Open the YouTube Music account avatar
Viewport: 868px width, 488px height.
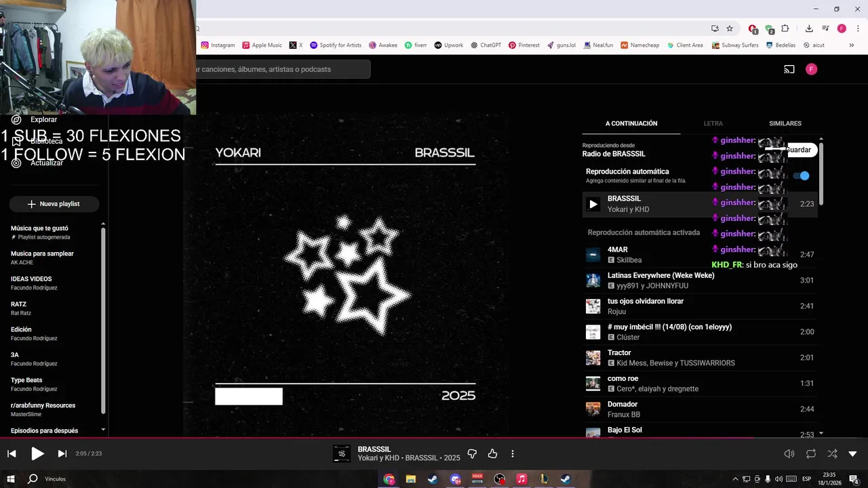pos(811,69)
